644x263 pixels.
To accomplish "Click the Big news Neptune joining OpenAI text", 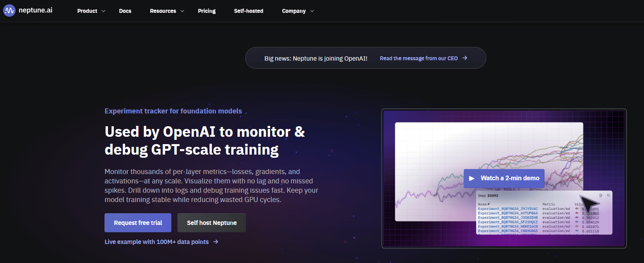I will (316, 58).
